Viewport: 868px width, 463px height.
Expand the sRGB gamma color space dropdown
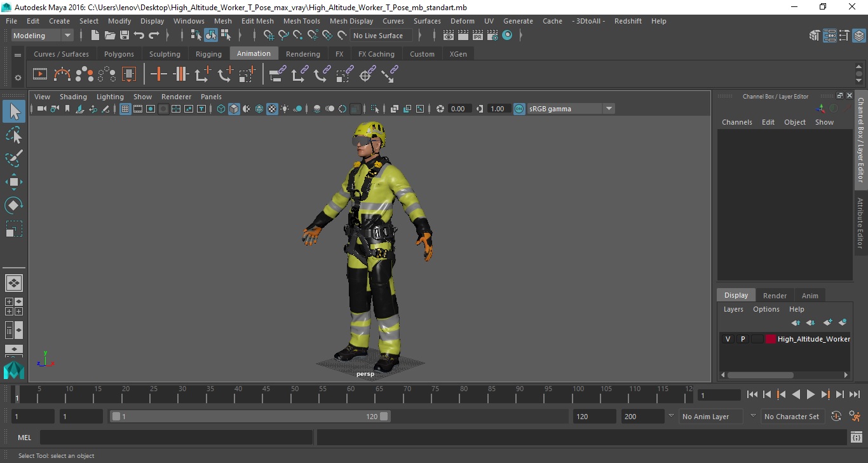coord(608,109)
